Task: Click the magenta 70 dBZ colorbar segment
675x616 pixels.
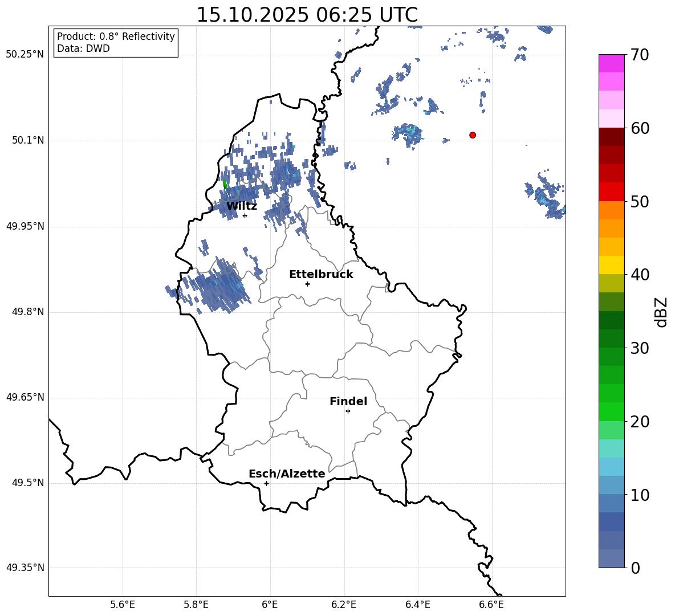Action: click(612, 63)
